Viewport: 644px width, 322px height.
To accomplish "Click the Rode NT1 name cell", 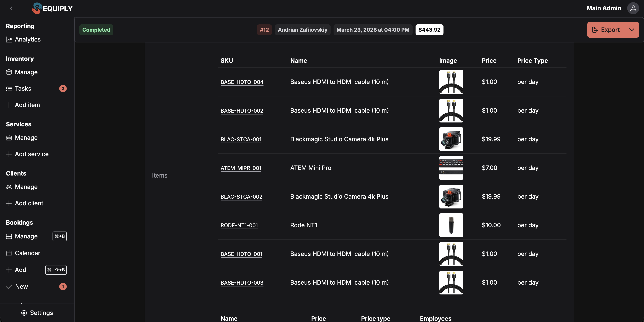I will point(304,225).
